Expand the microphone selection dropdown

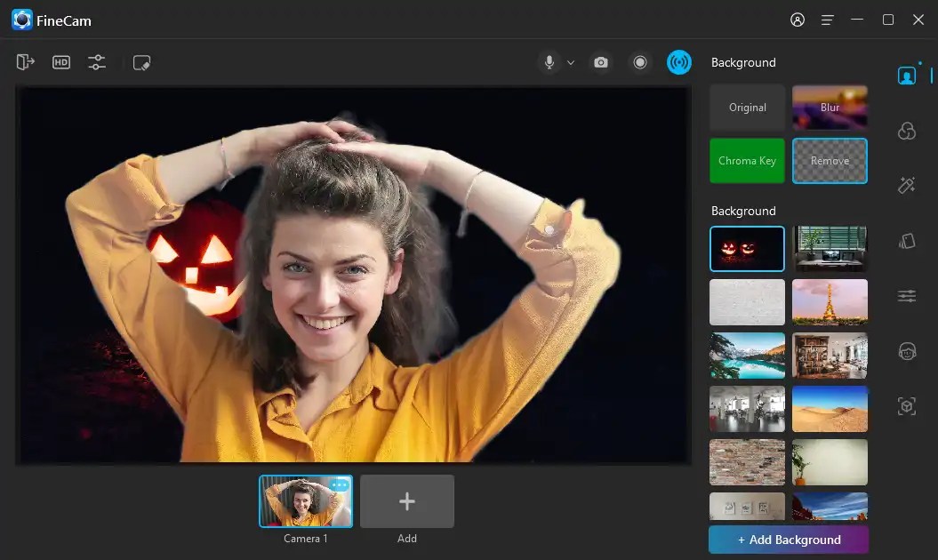pos(570,62)
